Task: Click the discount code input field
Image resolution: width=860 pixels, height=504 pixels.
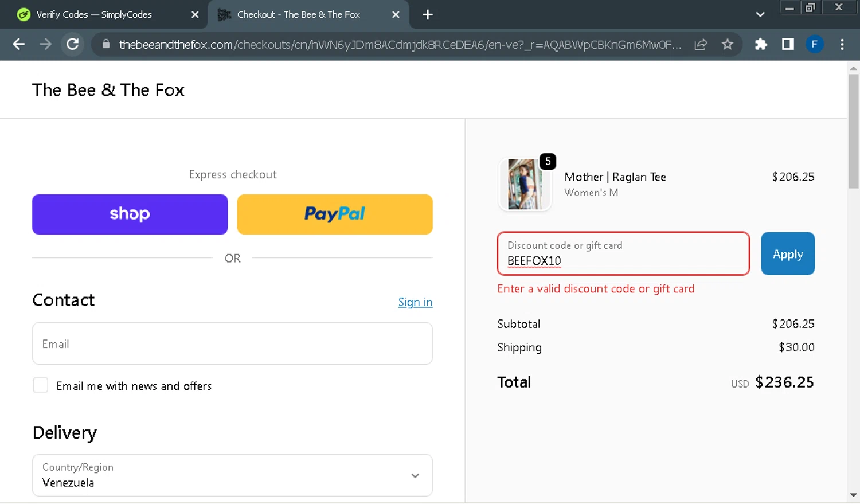Action: (x=623, y=253)
